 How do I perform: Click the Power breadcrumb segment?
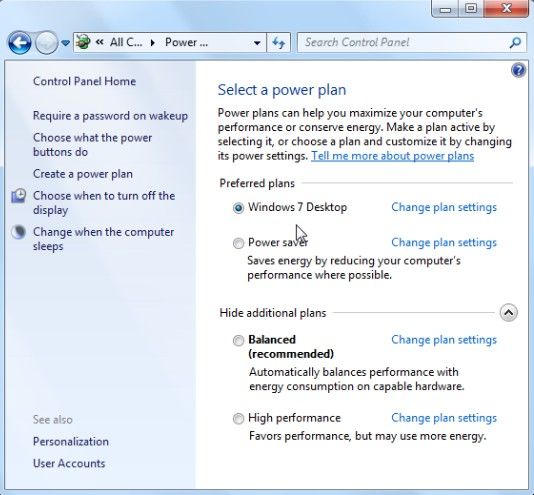pyautogui.click(x=186, y=43)
